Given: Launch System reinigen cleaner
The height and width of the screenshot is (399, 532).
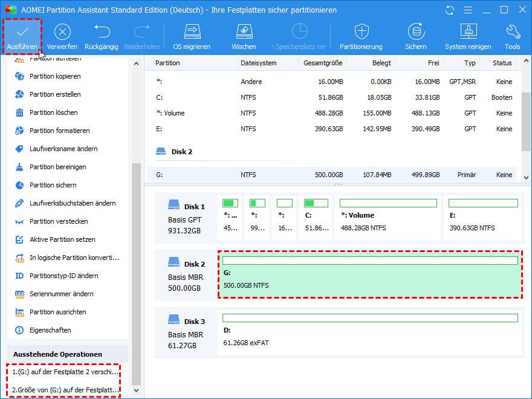Looking at the screenshot, I should [x=468, y=37].
